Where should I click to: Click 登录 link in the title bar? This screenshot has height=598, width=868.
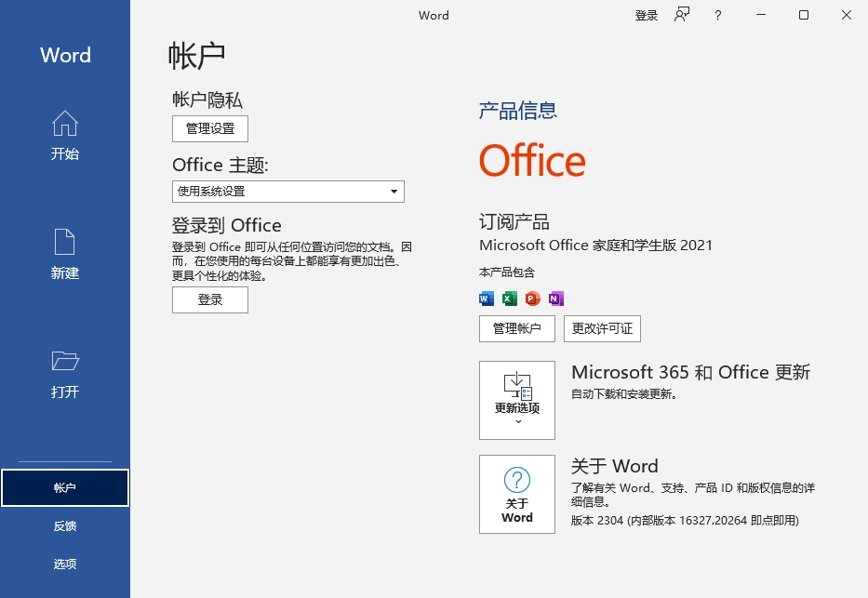click(x=646, y=15)
